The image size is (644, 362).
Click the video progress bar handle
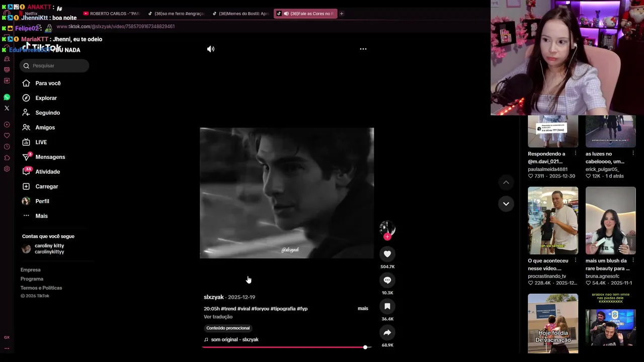pos(365,347)
